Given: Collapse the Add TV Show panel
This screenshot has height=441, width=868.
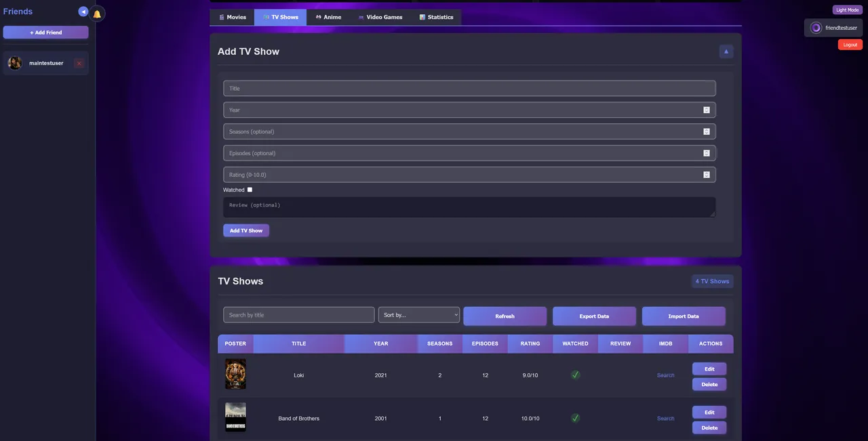Looking at the screenshot, I should pyautogui.click(x=726, y=51).
